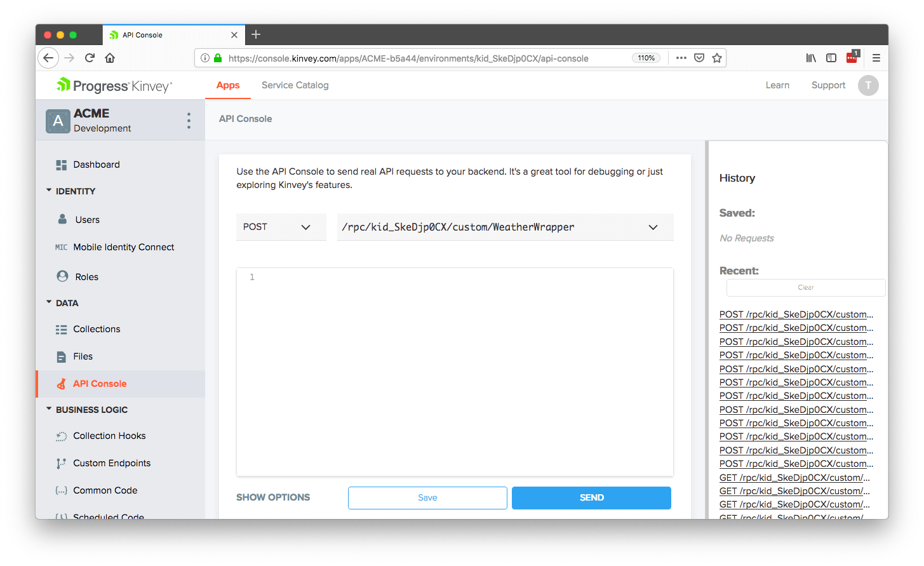
Task: Click the green padlock security icon
Action: (218, 58)
